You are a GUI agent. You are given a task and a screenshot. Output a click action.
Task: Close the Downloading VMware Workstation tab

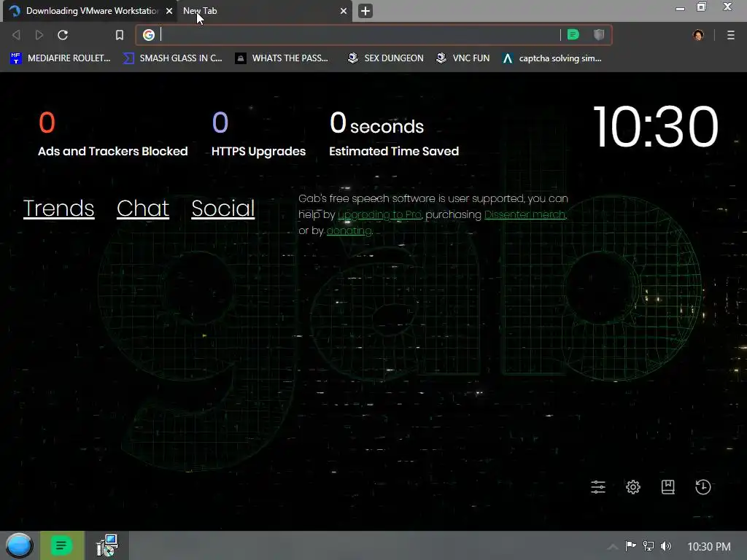(x=169, y=10)
